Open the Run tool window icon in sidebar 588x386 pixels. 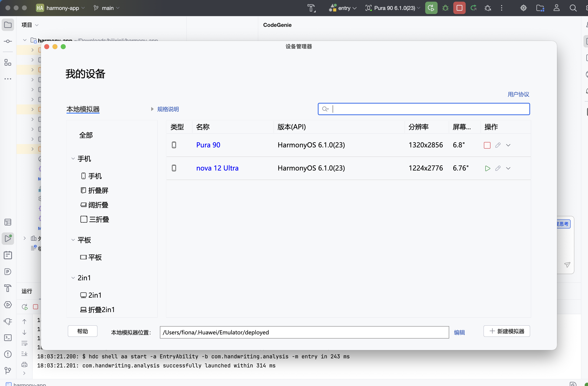[x=8, y=239]
